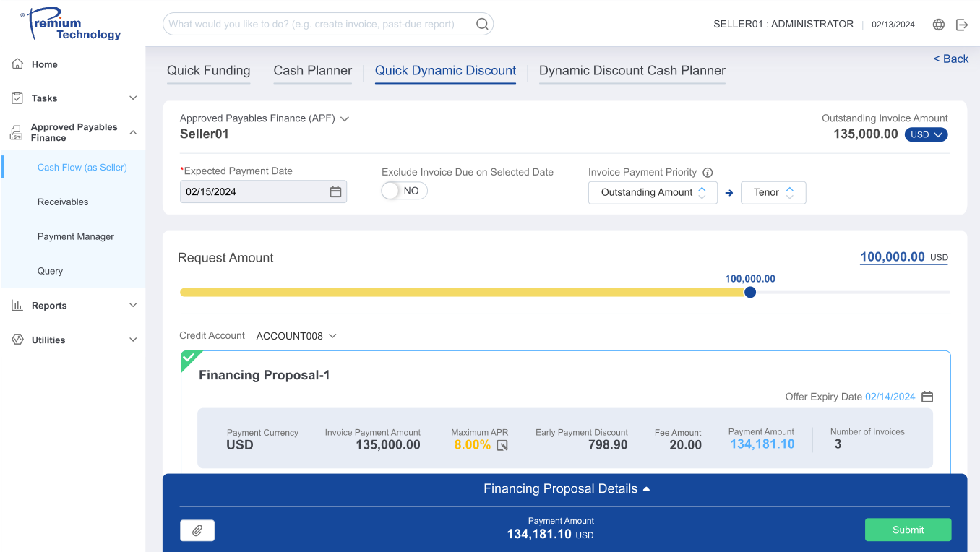Open Dynamic Discount Cash Planner tab

(x=632, y=71)
